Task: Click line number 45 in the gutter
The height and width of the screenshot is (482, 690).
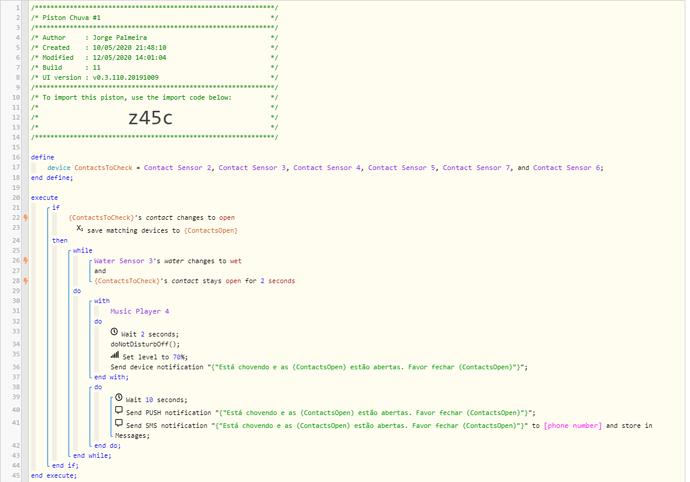Action: pyautogui.click(x=16, y=475)
